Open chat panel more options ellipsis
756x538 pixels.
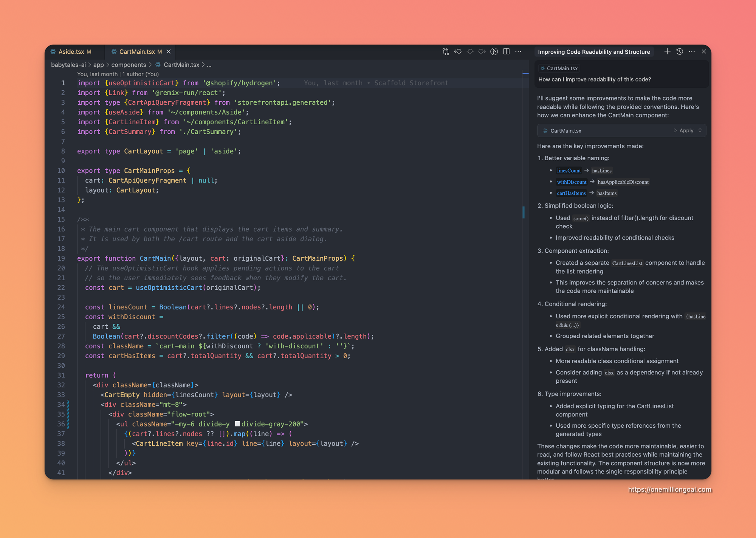click(692, 52)
